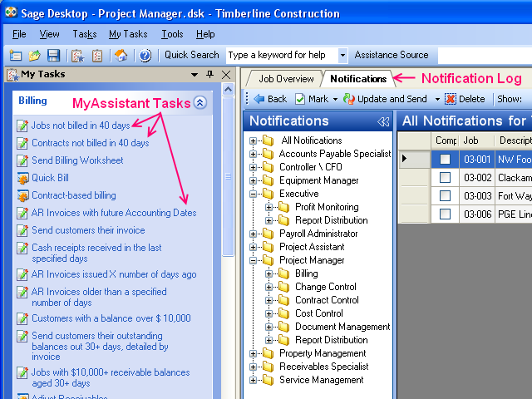Switch to the Job Overview tab
Viewport: 532px width, 399px height.
coord(286,79)
